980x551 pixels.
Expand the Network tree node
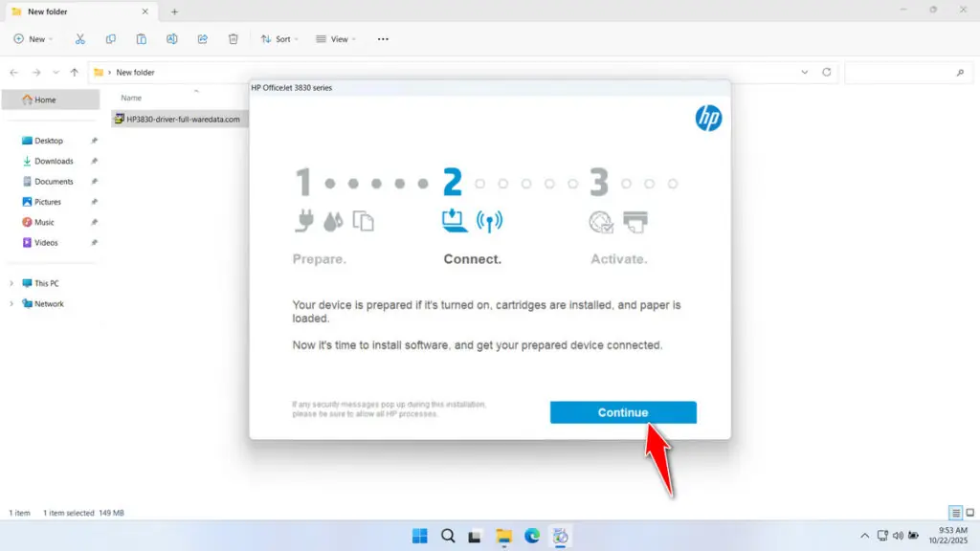(12, 304)
